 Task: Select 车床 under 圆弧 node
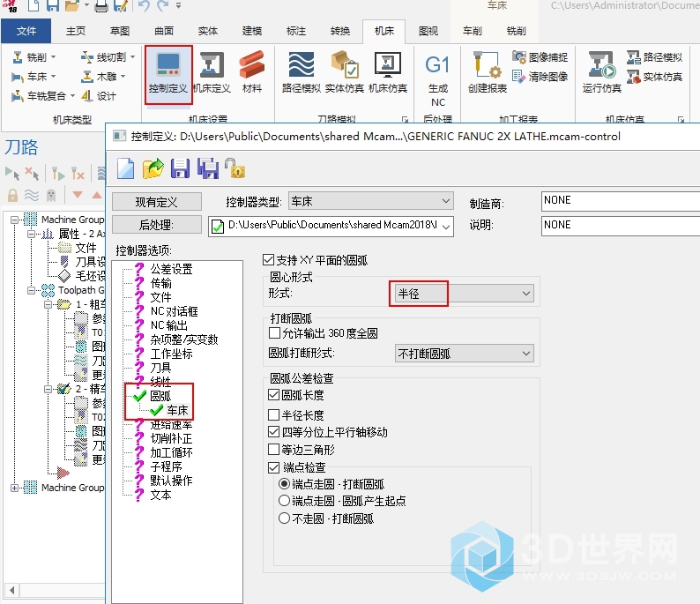pyautogui.click(x=177, y=410)
